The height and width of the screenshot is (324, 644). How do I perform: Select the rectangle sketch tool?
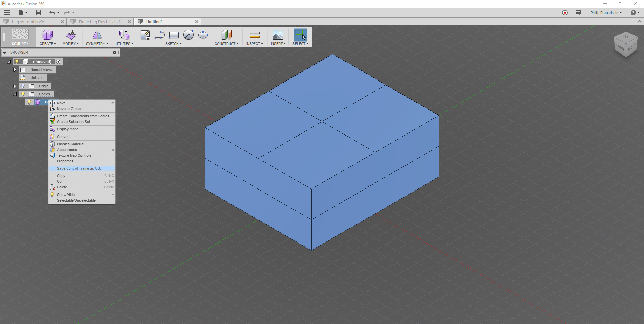click(x=174, y=35)
